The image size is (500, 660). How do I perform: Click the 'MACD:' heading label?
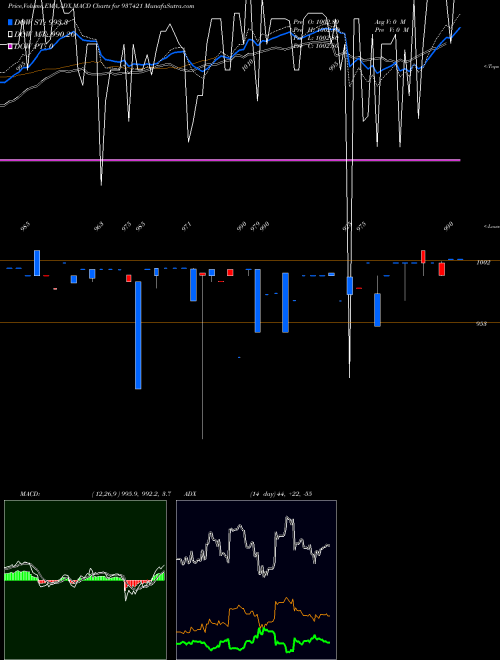(30, 494)
